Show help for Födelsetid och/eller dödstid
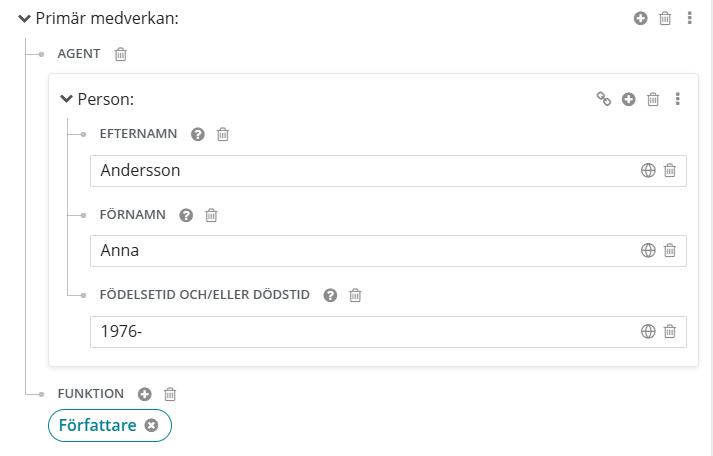Viewport: 713px width, 456px height. tap(330, 295)
